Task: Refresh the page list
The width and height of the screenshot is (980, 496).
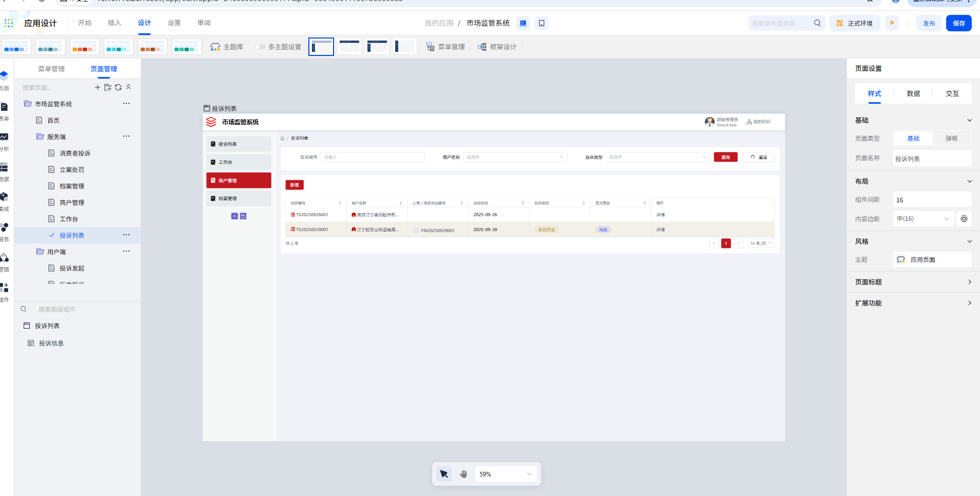Action: coord(118,87)
